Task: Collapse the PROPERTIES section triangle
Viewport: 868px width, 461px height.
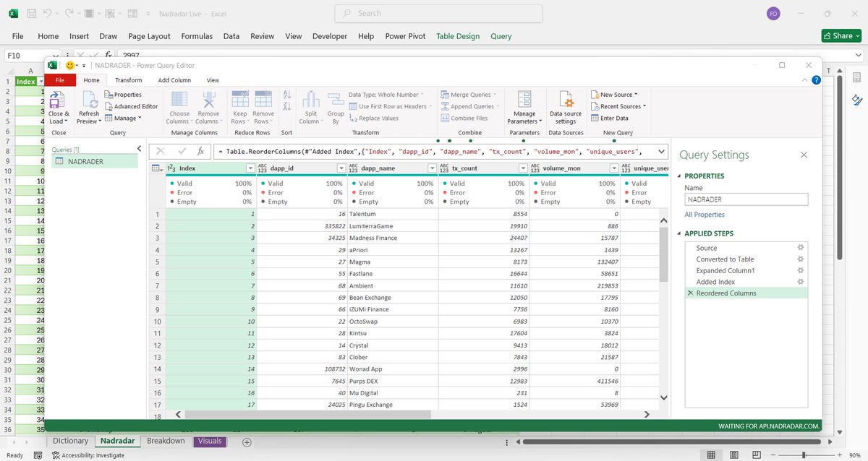Action: pyautogui.click(x=679, y=176)
